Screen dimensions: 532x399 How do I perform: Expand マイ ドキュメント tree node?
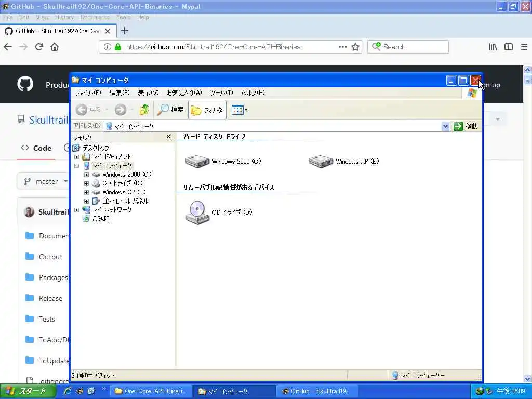tap(77, 157)
